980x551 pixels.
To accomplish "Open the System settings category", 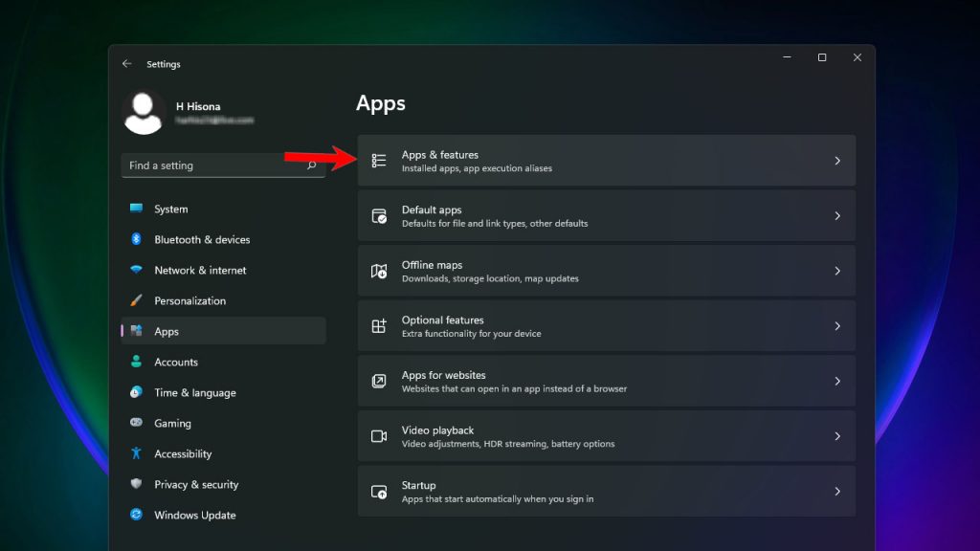I will tap(223, 209).
